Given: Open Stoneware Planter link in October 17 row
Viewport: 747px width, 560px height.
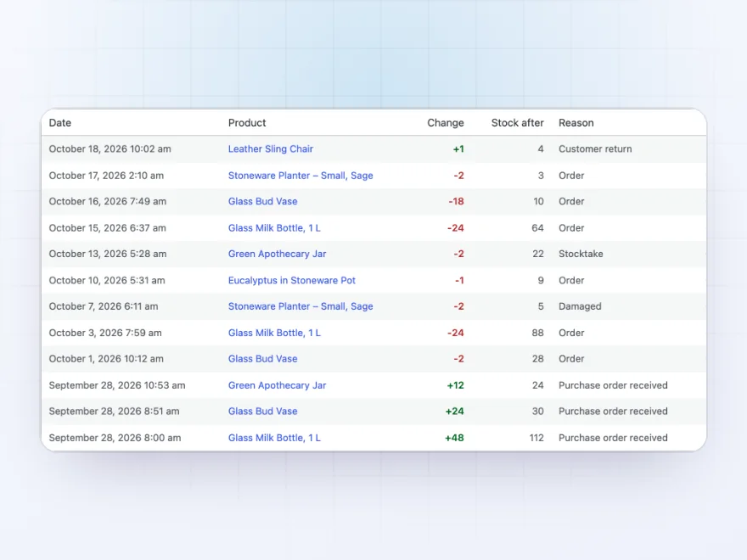Looking at the screenshot, I should (x=300, y=176).
